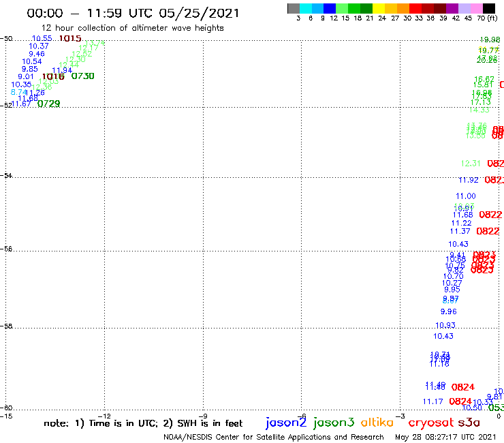The height and width of the screenshot is (443, 504).
Task: Select the blue value 11.22
Action: pyautogui.click(x=462, y=224)
